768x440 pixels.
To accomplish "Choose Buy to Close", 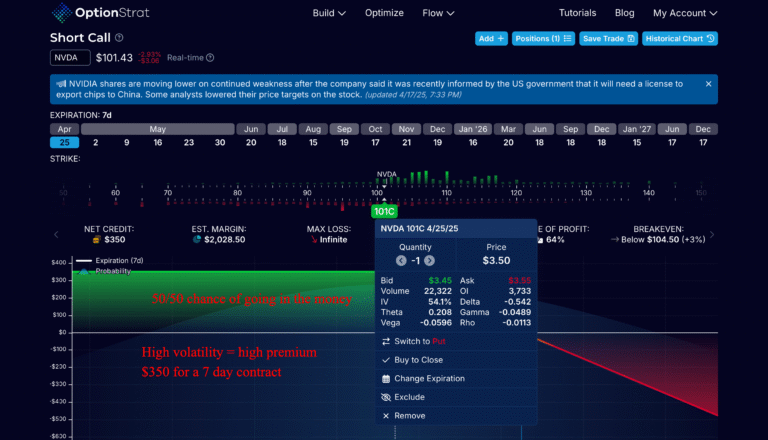I will tap(456, 360).
